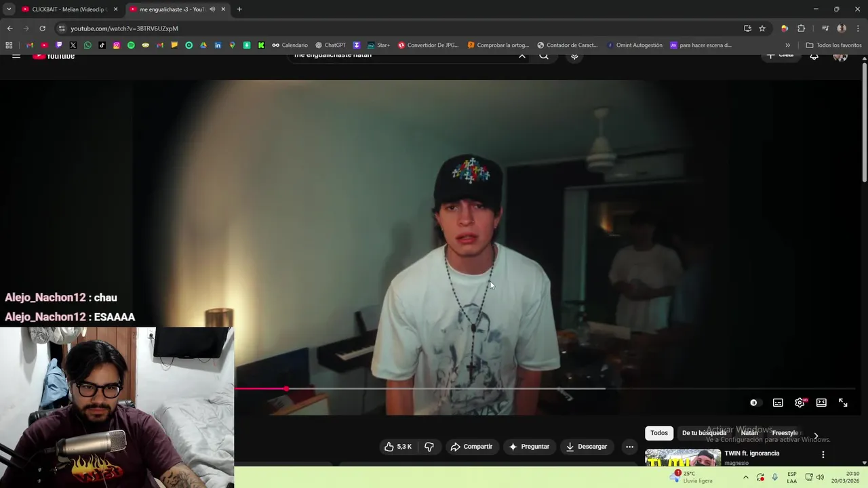Open taskbar volume control

[x=820, y=477]
